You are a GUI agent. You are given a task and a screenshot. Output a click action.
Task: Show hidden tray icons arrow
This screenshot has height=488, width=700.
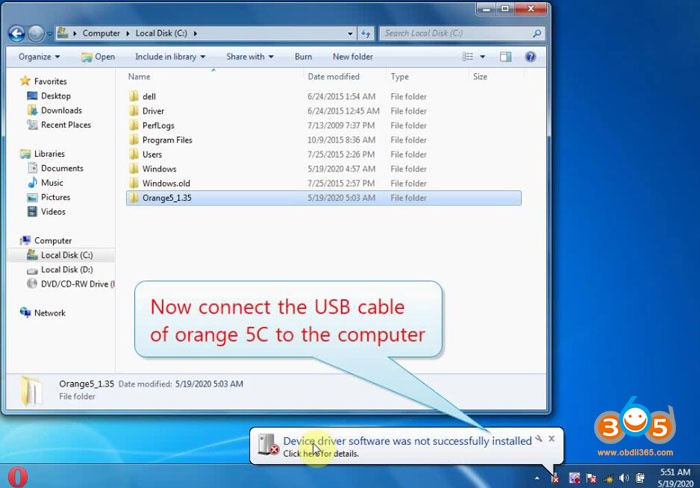tap(537, 479)
